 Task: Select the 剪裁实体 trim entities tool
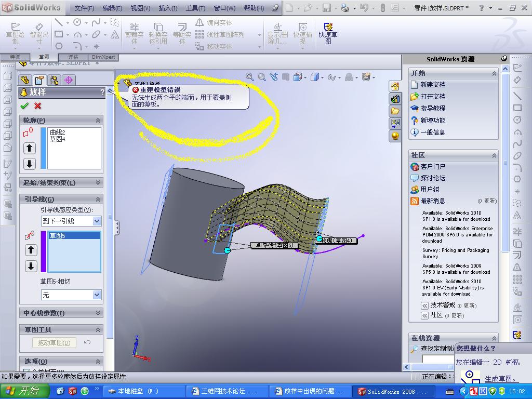point(135,33)
